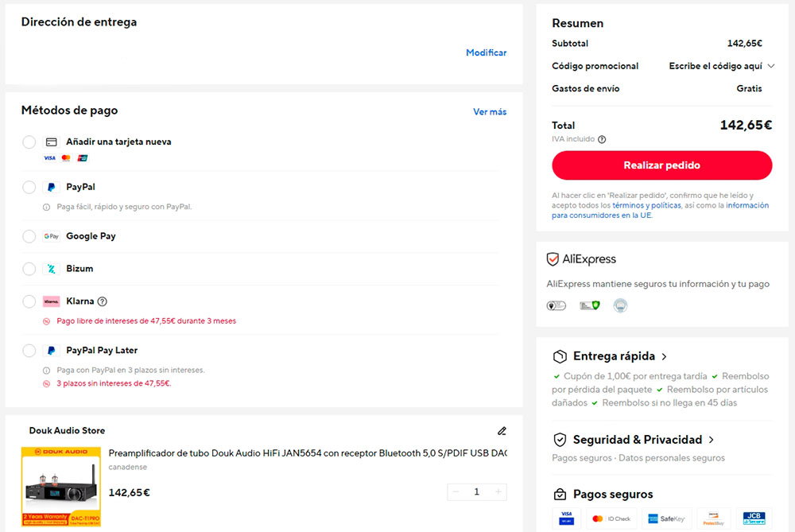Screen dimensions: 795x532
Task: Click the IVA incluido info icon
Action: click(x=602, y=139)
